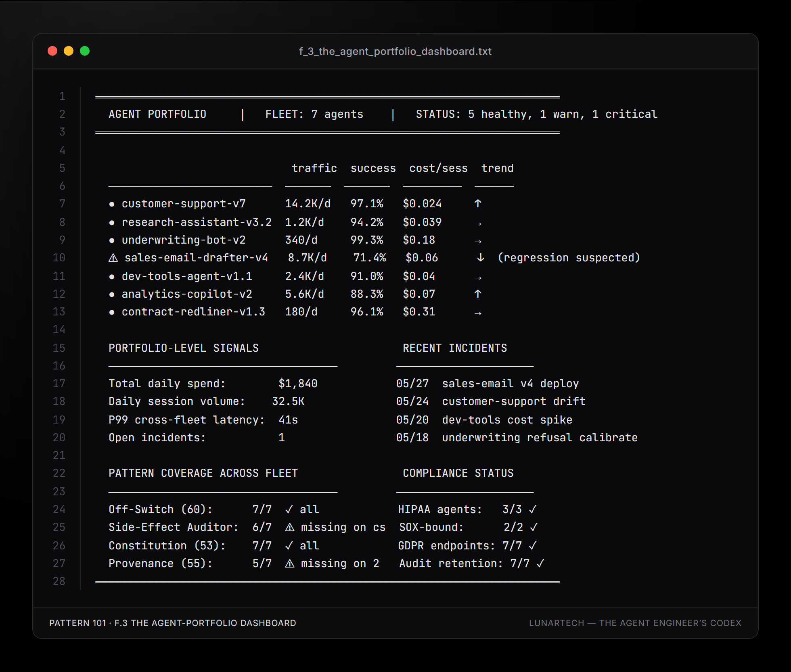Click the '05/18 underwriting refusal calibrate' incident
The width and height of the screenshot is (791, 672).
pos(517,438)
